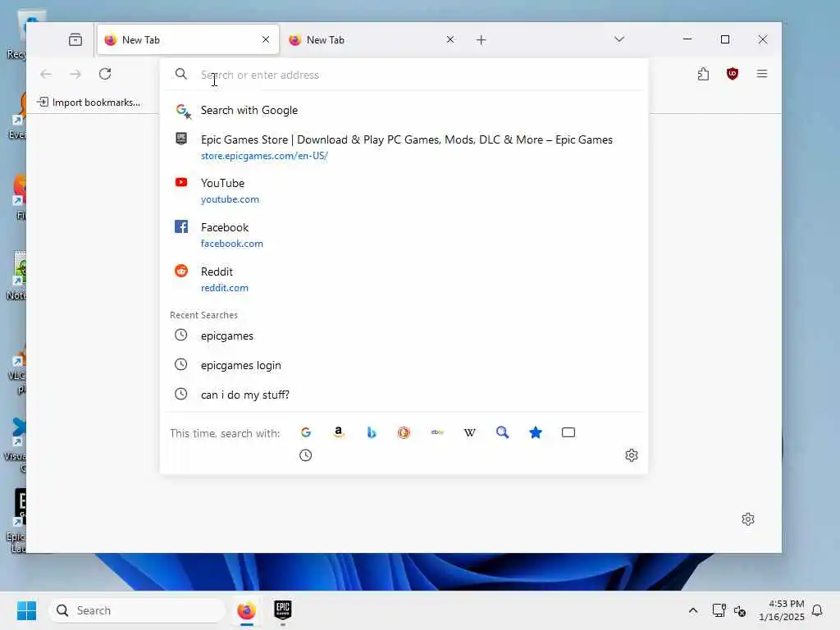List all tabs dropdown chevron
This screenshot has height=630, width=840.
coord(619,39)
